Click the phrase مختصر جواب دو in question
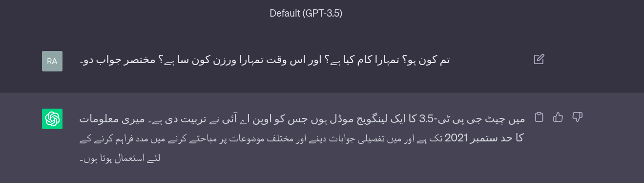The image size is (644, 183). tap(118, 61)
